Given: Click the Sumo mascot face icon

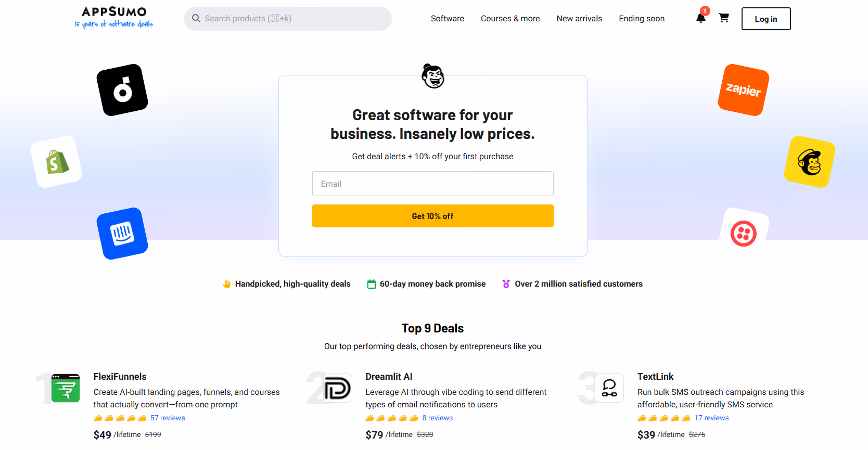Looking at the screenshot, I should [x=433, y=76].
